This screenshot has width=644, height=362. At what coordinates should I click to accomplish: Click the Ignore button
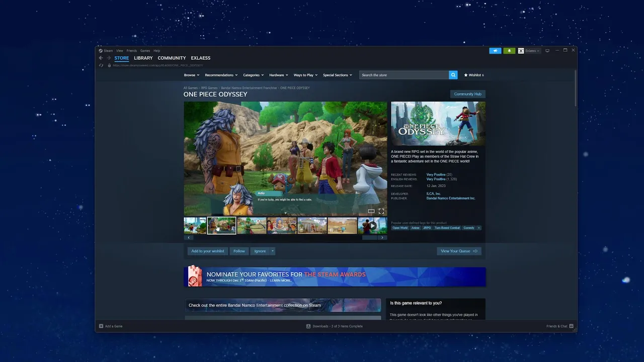[x=260, y=251]
